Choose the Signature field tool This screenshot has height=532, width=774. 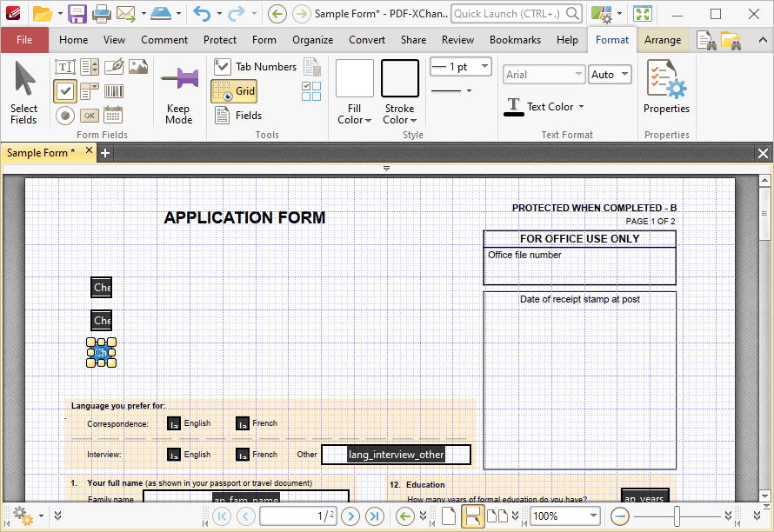coord(114,67)
